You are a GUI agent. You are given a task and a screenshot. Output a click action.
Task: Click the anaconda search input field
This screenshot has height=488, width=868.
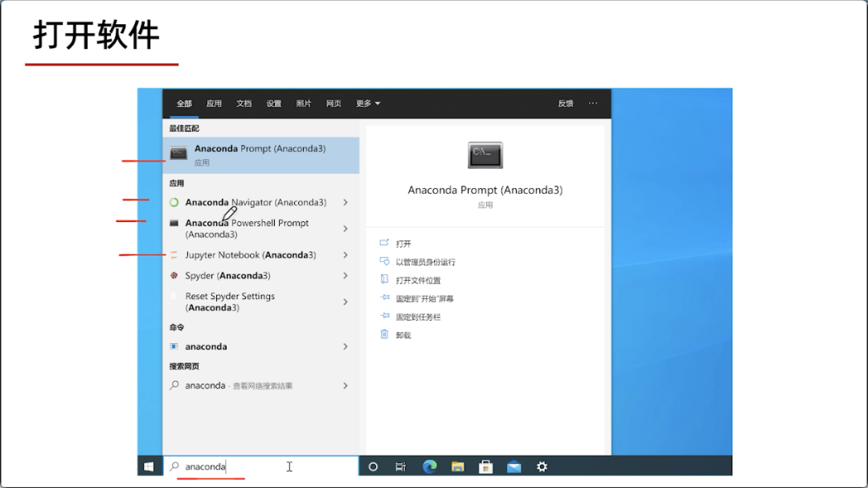[x=261, y=466]
